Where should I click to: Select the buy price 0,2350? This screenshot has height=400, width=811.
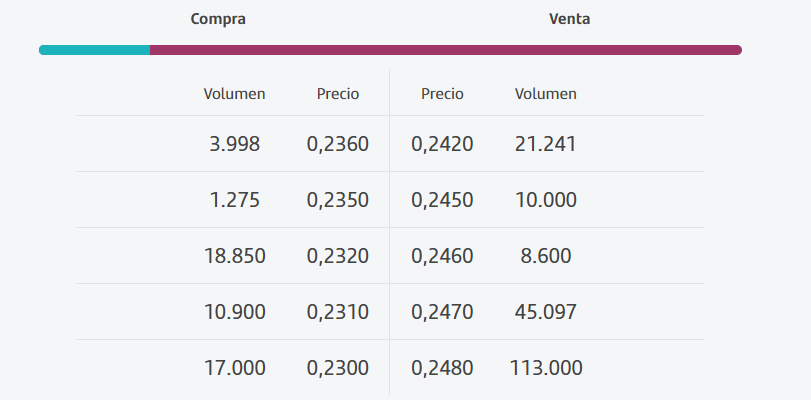coord(338,200)
